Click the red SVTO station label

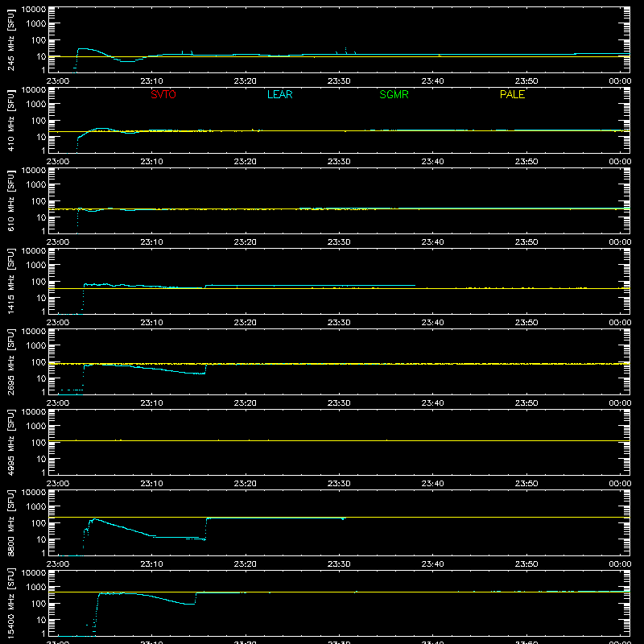click(x=163, y=94)
